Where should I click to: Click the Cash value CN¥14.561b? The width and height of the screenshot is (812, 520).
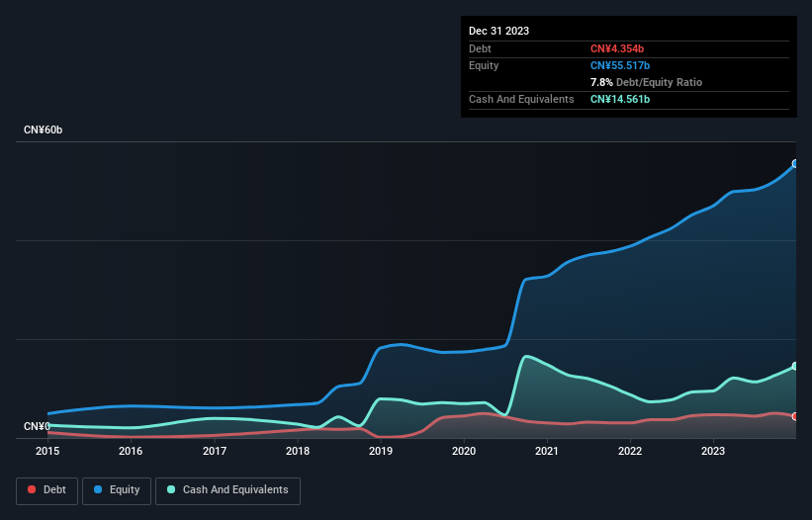pyautogui.click(x=620, y=99)
